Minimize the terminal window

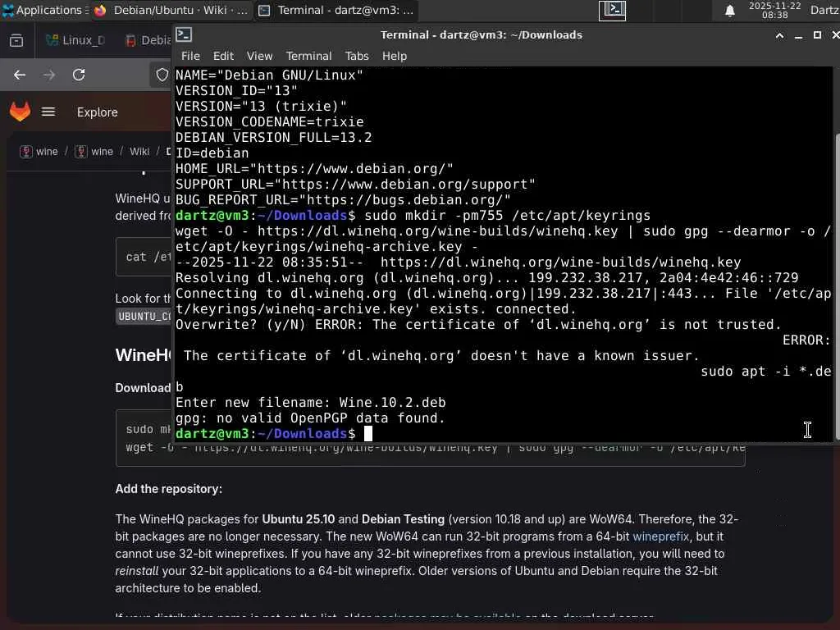(x=798, y=35)
